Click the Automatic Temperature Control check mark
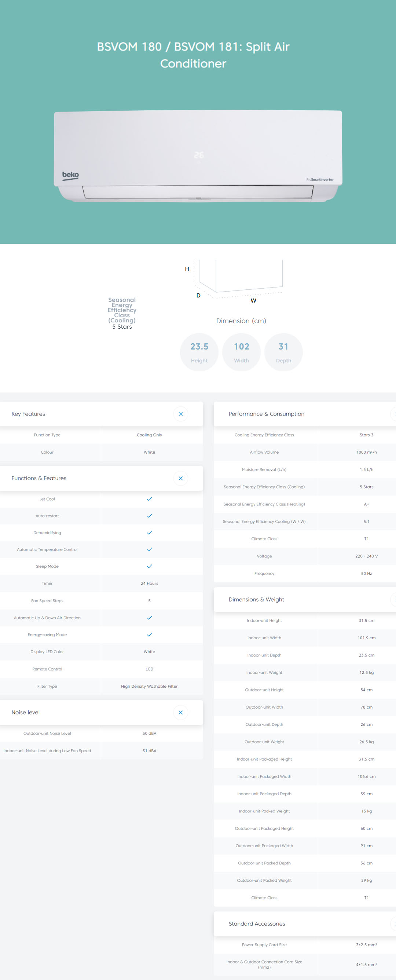396x980 pixels. click(149, 549)
